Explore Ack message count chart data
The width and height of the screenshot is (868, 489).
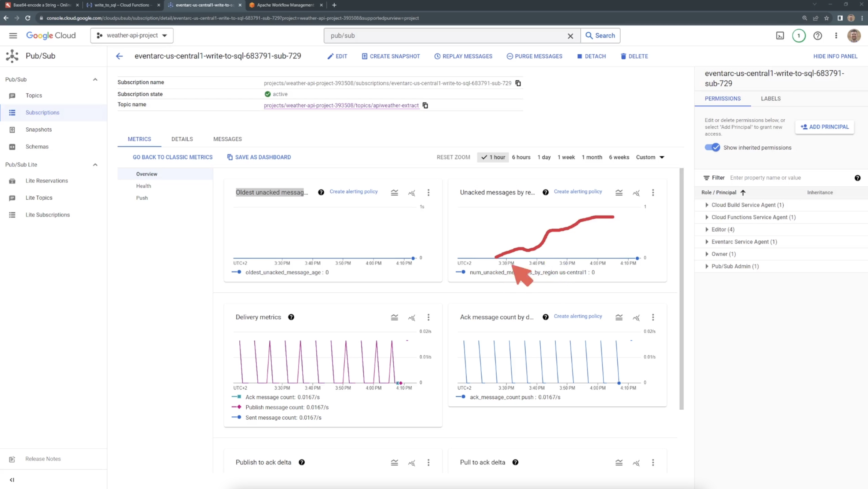click(636, 317)
